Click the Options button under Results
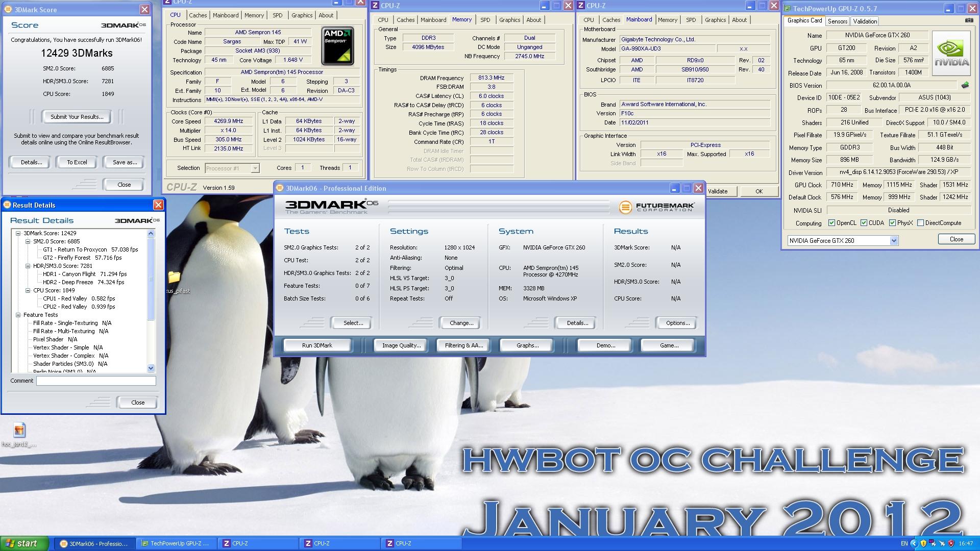980x551 pixels. tap(677, 323)
